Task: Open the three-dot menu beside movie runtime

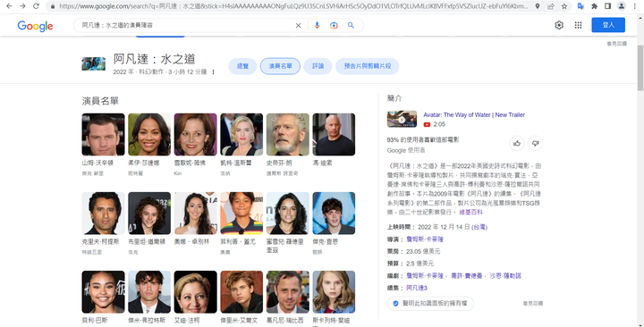Action: (x=213, y=72)
